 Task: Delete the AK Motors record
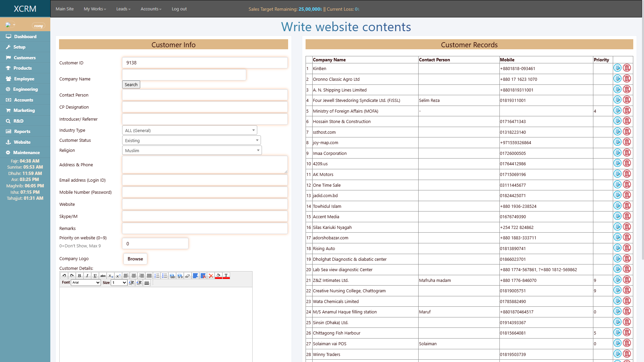(x=627, y=174)
